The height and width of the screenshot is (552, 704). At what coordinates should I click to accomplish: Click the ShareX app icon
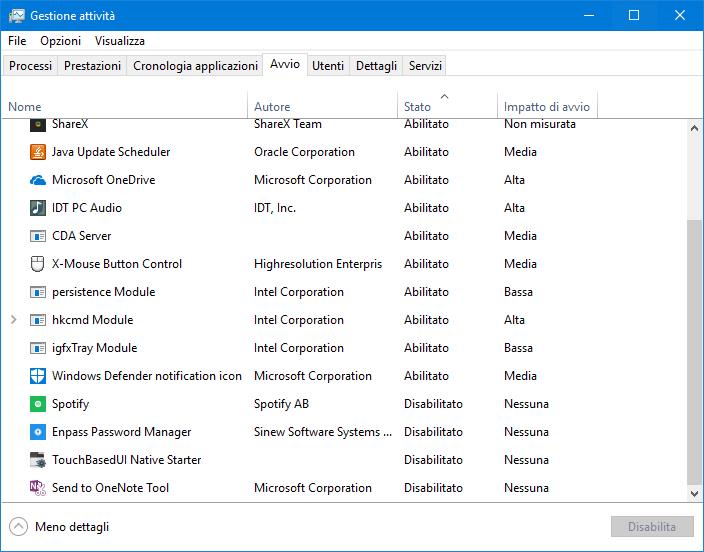(38, 124)
